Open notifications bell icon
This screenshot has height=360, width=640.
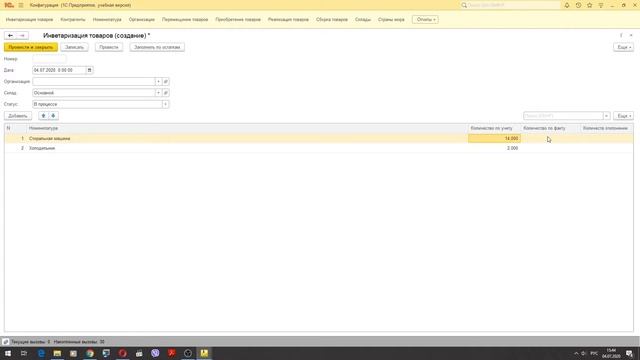pyautogui.click(x=567, y=5)
